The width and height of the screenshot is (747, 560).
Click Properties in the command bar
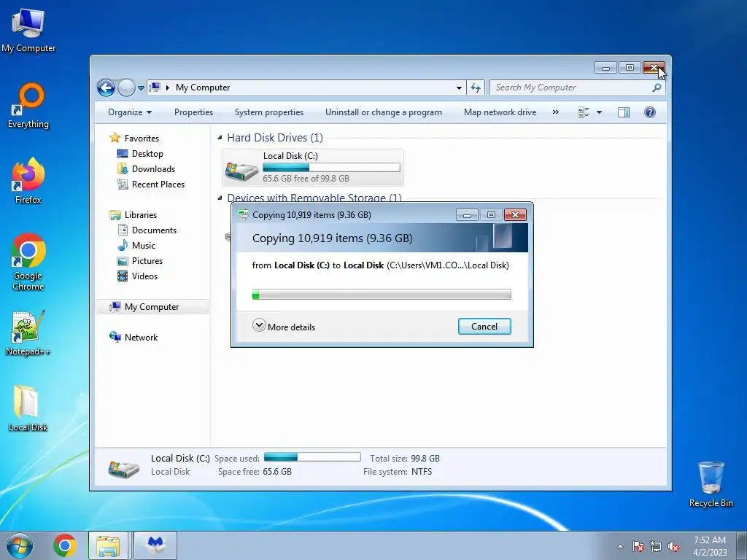tap(193, 112)
